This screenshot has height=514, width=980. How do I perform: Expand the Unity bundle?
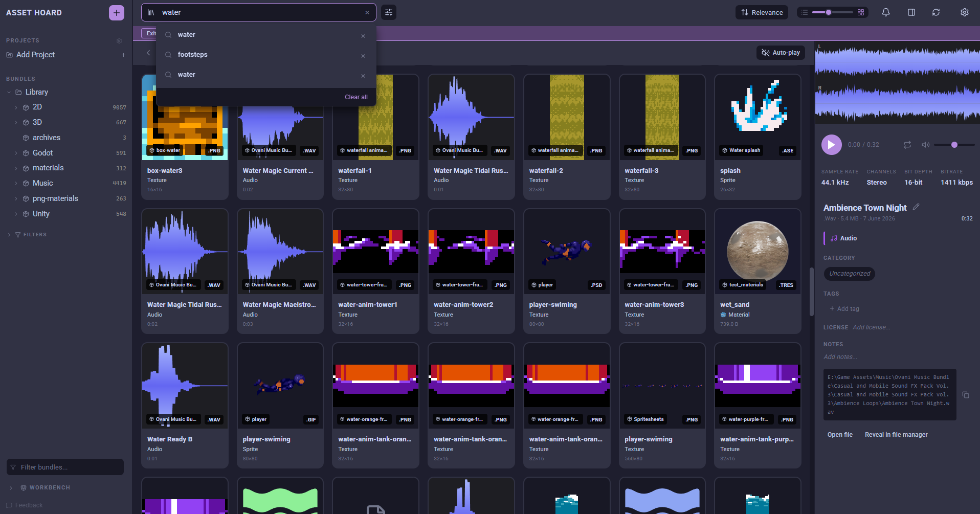pos(16,214)
